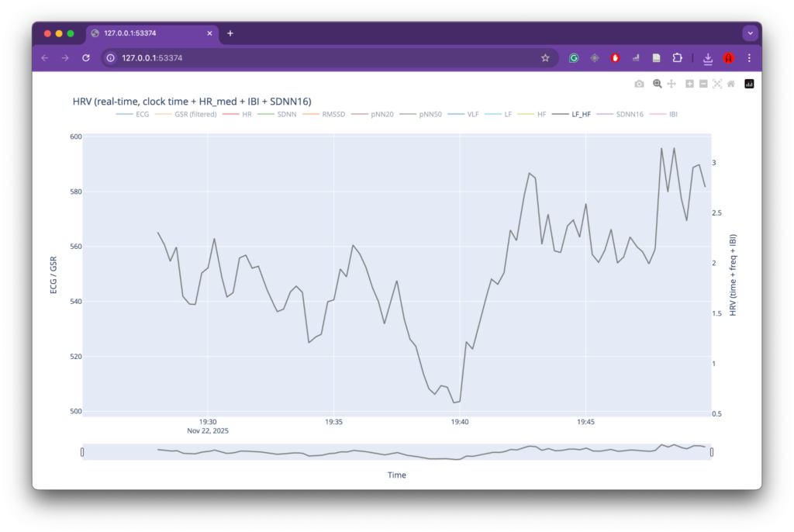Download plot as PNG camera icon
Screen dimensions: 794x532
tap(639, 84)
